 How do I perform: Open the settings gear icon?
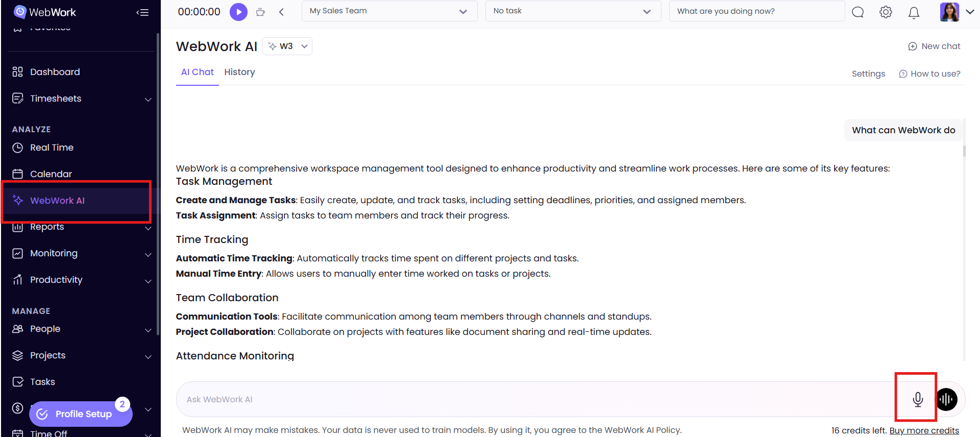click(886, 12)
